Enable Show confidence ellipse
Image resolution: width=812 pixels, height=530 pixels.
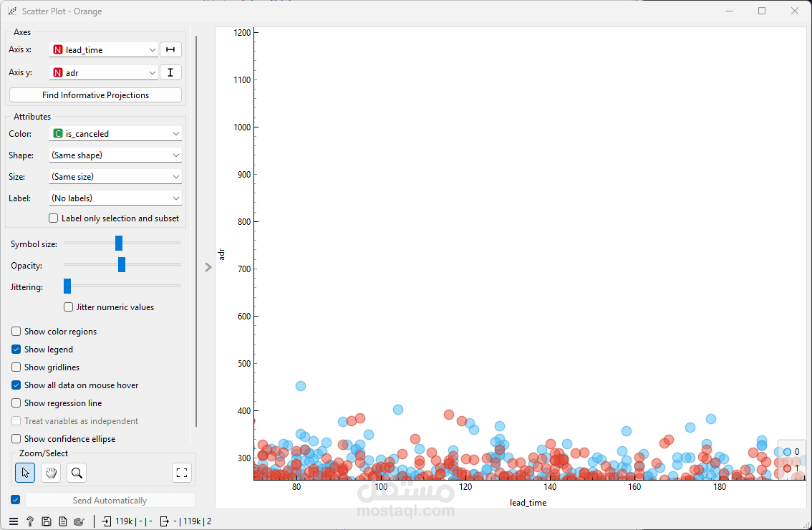pos(16,438)
